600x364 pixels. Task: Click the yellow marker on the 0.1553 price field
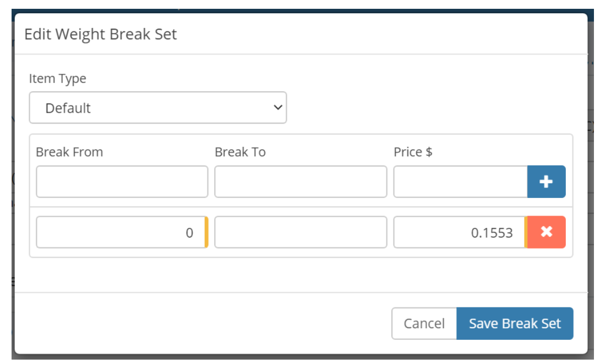(x=526, y=232)
